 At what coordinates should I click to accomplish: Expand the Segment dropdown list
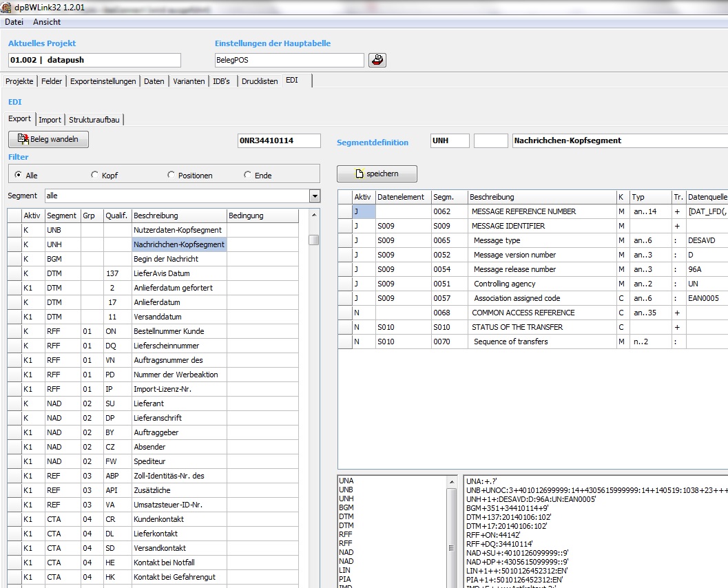[315, 196]
